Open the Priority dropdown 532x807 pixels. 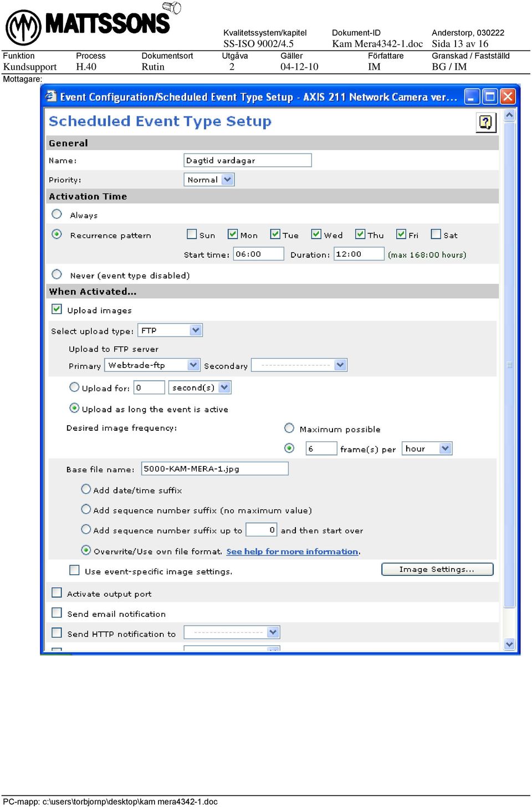[209, 180]
